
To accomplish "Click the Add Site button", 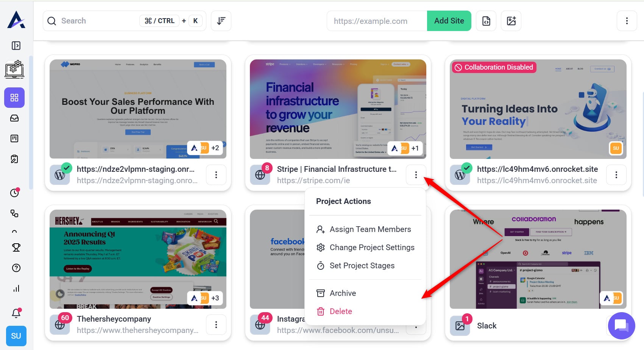I will tap(449, 21).
